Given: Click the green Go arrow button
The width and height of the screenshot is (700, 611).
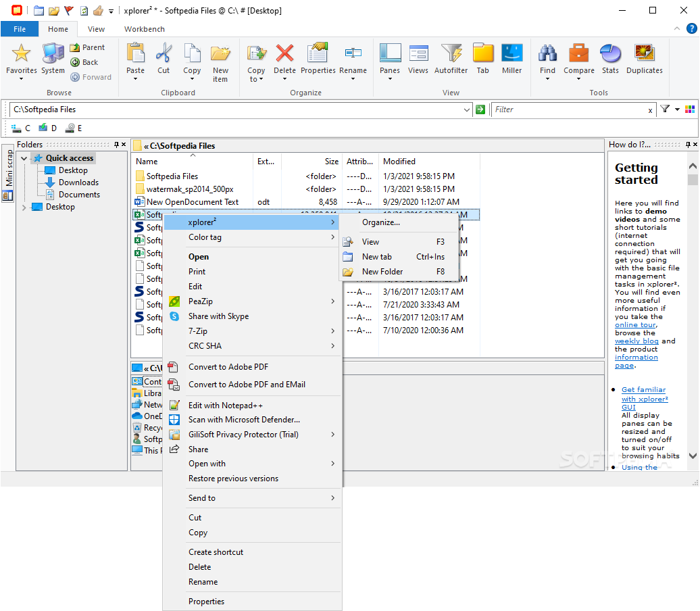Looking at the screenshot, I should (x=480, y=109).
